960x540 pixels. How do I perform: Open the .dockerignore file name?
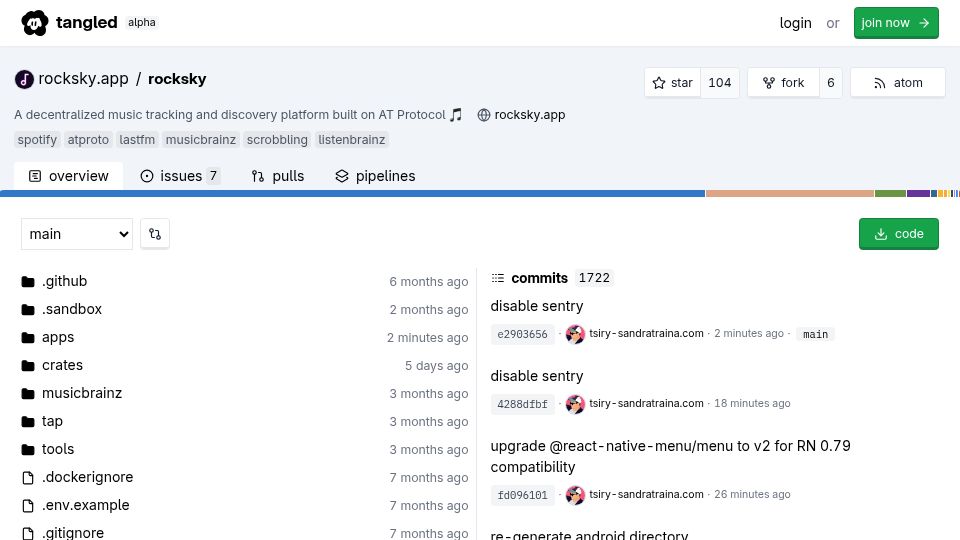coord(88,478)
